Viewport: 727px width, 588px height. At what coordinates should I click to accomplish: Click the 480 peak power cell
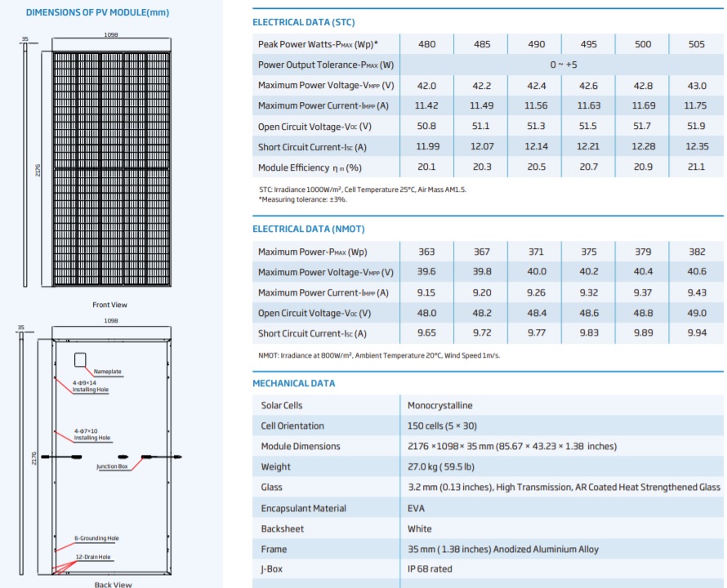pos(426,44)
